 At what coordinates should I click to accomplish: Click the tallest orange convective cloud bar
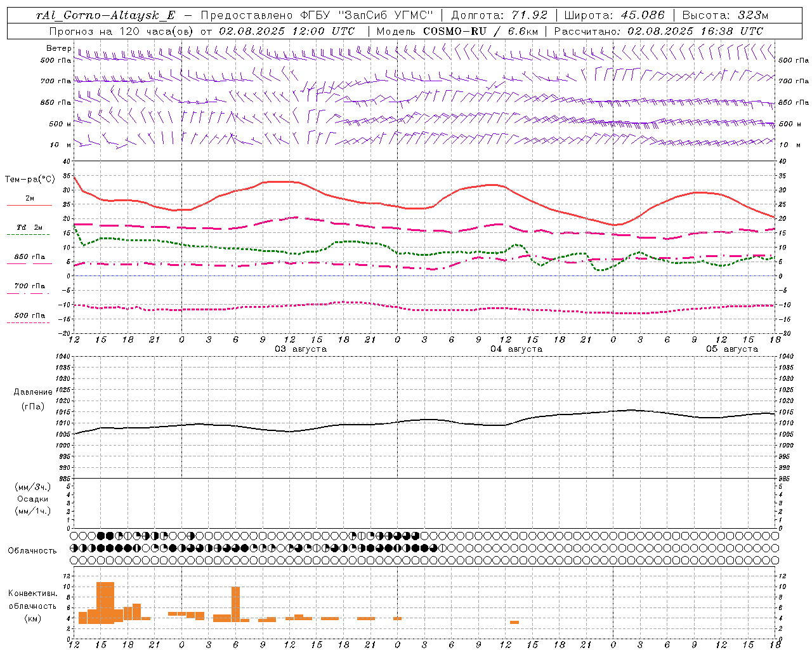point(105,602)
